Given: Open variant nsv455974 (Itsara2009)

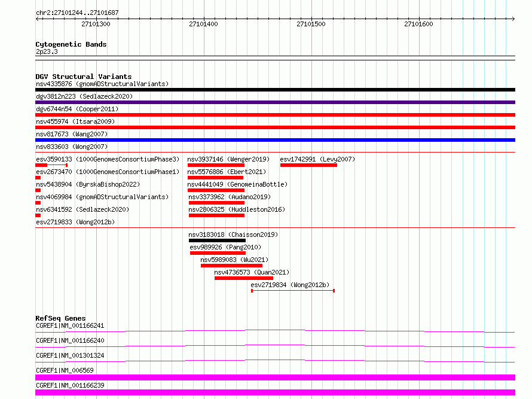Looking at the screenshot, I should [x=75, y=121].
